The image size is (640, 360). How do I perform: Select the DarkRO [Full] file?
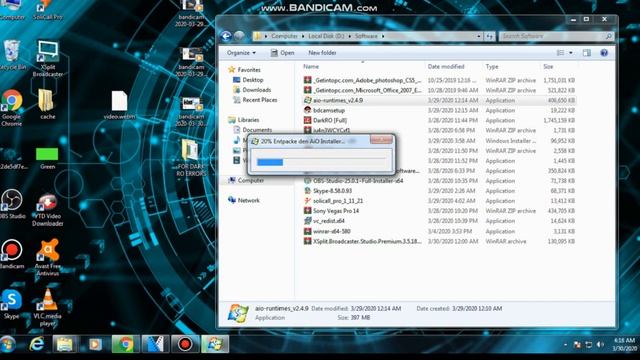tap(439, 120)
